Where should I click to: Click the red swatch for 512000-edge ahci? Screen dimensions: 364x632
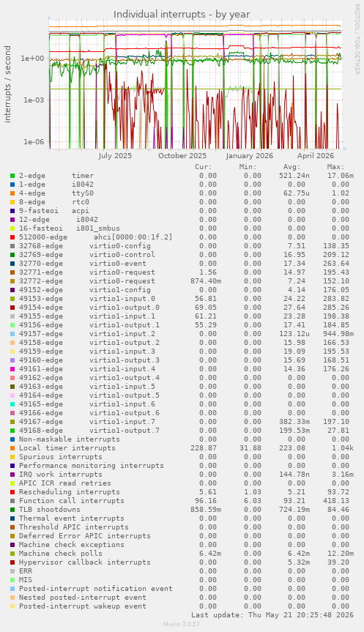(x=12, y=237)
